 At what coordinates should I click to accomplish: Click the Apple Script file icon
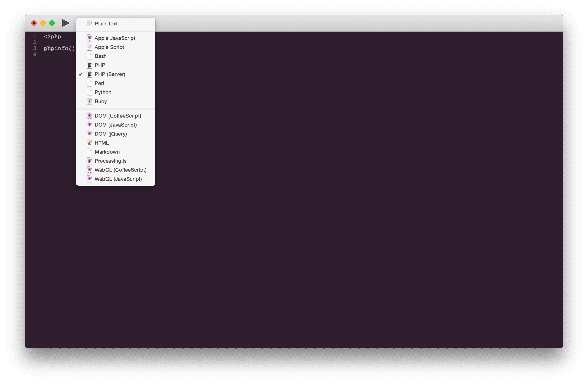tap(89, 47)
